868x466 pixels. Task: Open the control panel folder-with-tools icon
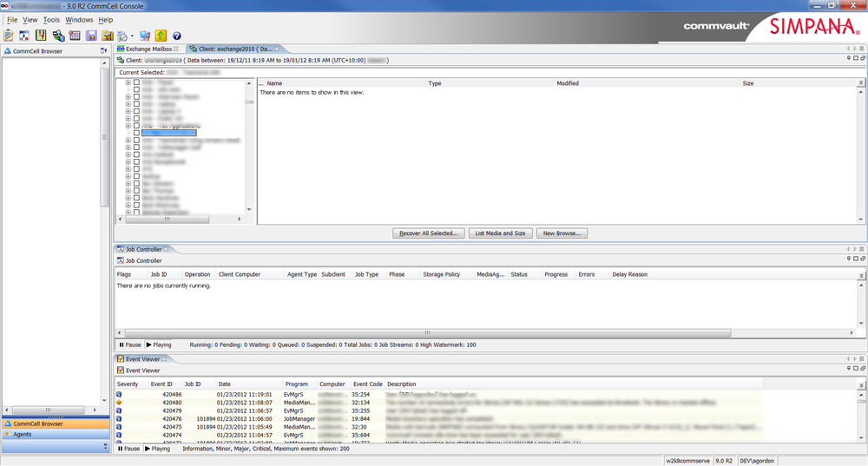coord(108,36)
